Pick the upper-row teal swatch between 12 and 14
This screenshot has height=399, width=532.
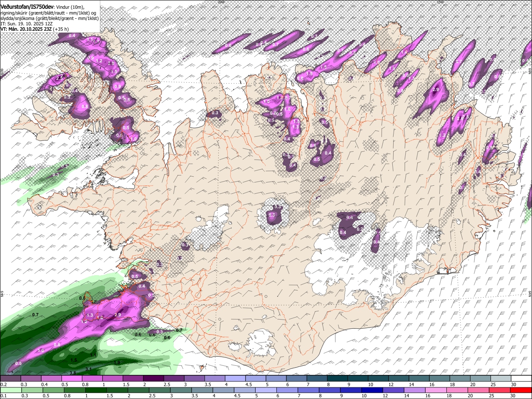[x=399, y=379]
